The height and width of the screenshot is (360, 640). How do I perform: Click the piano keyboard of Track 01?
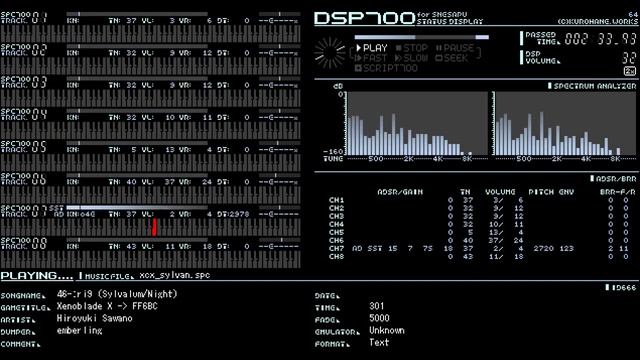coord(150,34)
